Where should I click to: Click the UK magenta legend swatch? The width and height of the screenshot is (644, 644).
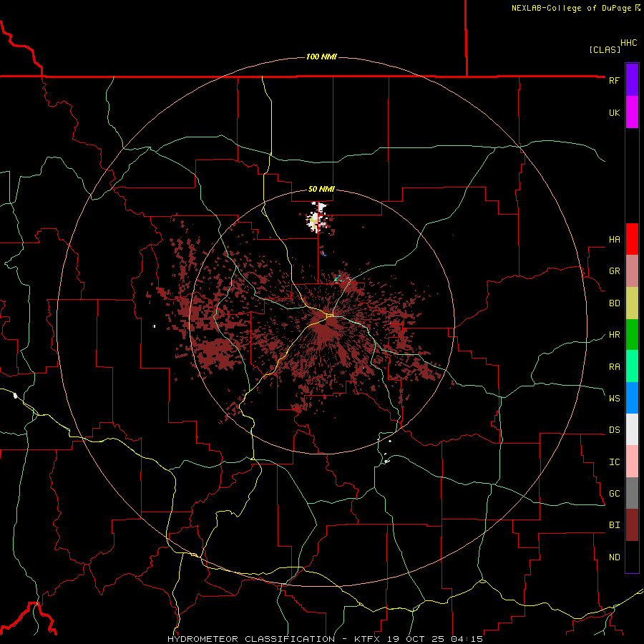[632, 112]
